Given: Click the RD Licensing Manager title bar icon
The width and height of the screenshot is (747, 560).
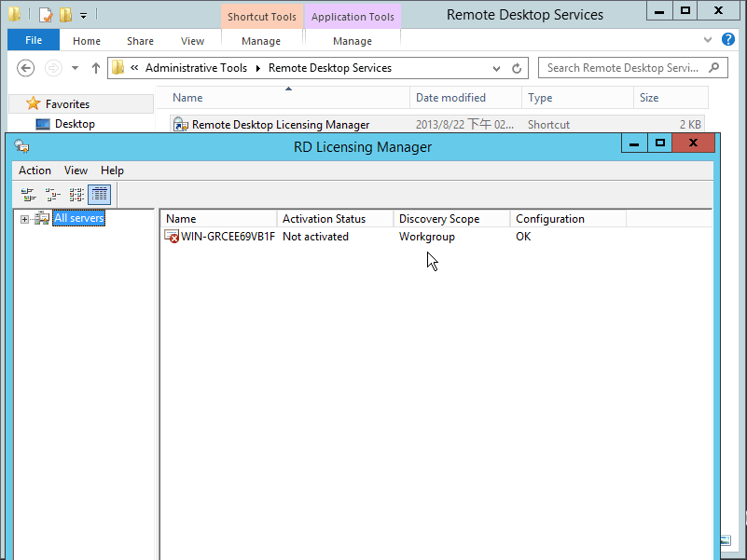Looking at the screenshot, I should pyautogui.click(x=21, y=145).
